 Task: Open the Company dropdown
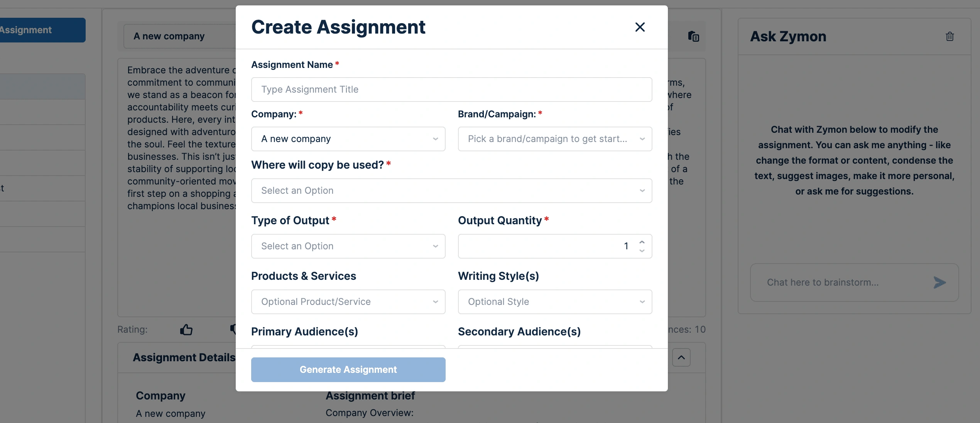(348, 139)
